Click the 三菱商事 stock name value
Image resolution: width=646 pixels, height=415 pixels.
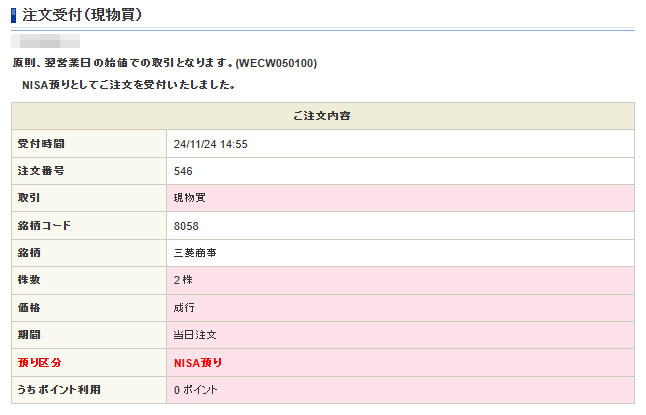coord(195,253)
